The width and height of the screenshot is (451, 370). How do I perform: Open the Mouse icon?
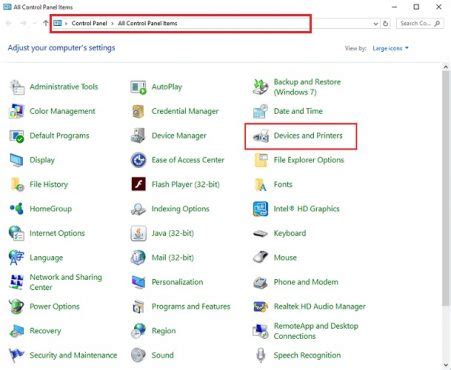pyautogui.click(x=261, y=257)
